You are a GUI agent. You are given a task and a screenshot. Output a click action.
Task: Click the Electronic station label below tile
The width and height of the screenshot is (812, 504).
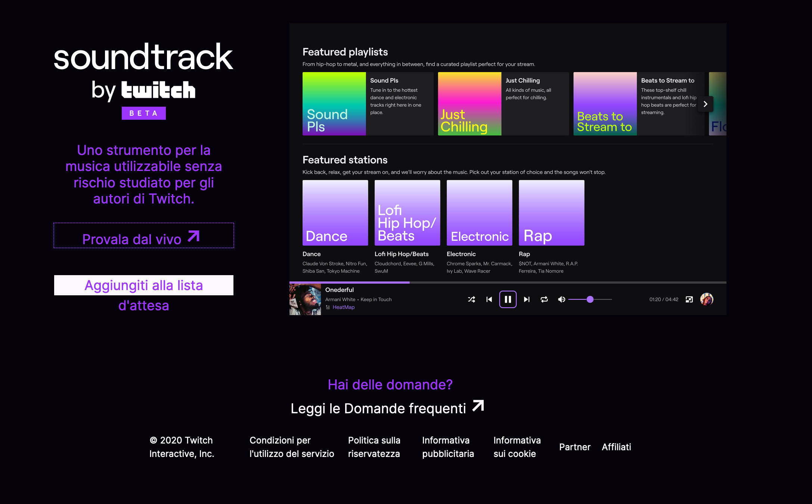[461, 254]
